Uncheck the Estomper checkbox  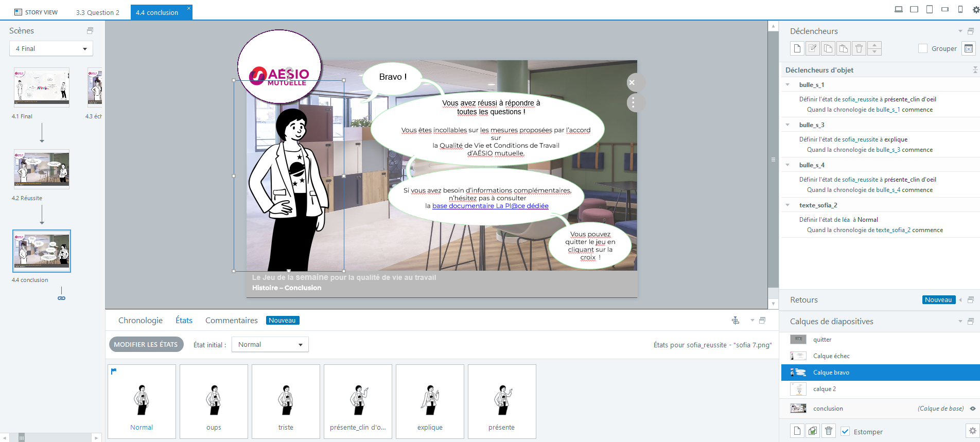tap(845, 432)
